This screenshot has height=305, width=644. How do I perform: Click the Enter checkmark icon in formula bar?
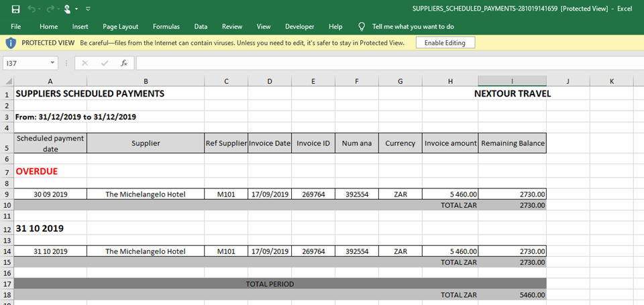click(105, 63)
